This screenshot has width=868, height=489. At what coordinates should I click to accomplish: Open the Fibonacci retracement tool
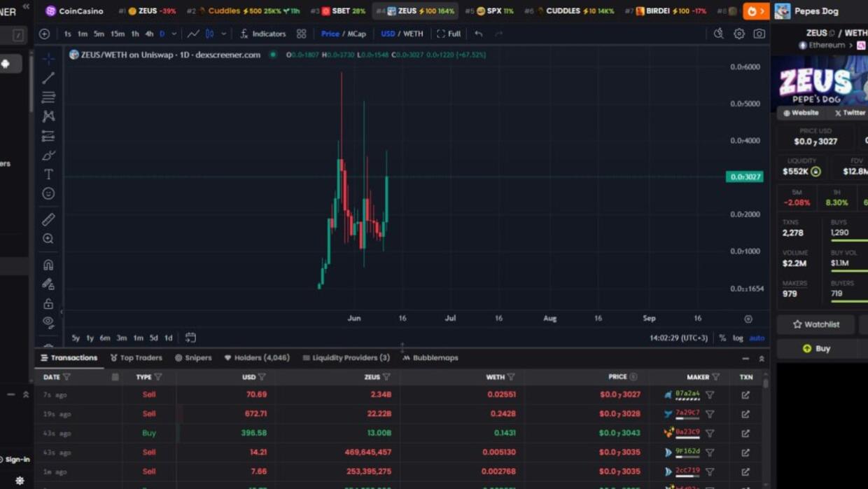tap(48, 97)
